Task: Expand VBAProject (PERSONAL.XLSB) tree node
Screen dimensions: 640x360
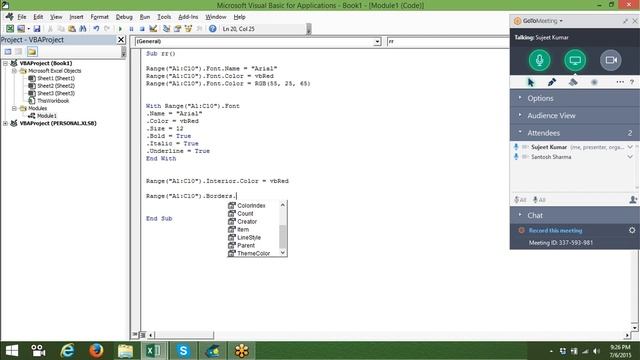Action: (6, 123)
